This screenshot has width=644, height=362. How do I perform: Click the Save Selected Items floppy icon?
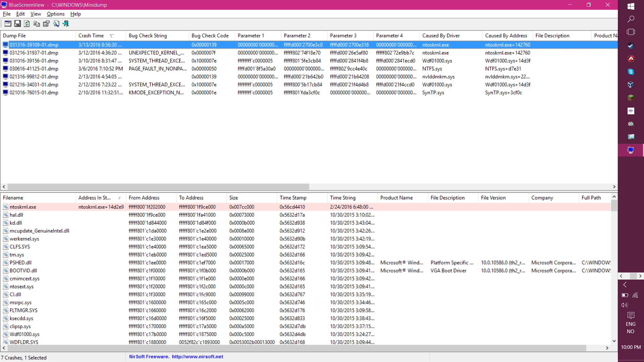pyautogui.click(x=17, y=23)
